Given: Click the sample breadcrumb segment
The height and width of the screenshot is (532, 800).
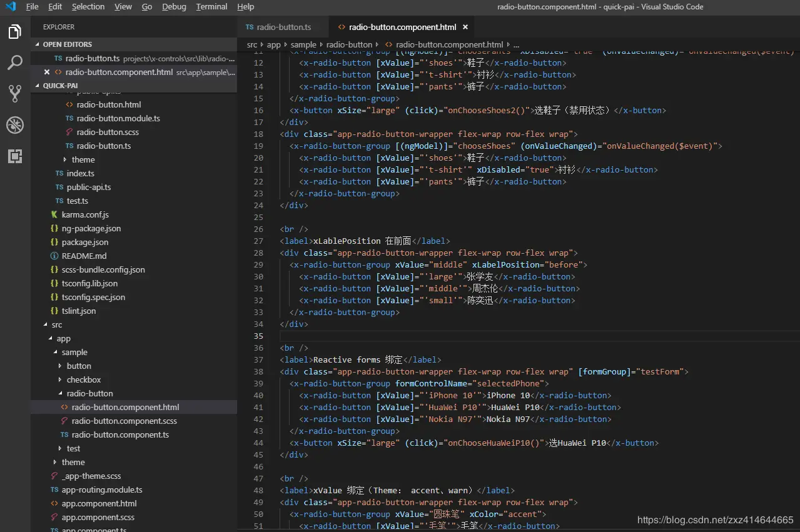Looking at the screenshot, I should click(x=303, y=45).
